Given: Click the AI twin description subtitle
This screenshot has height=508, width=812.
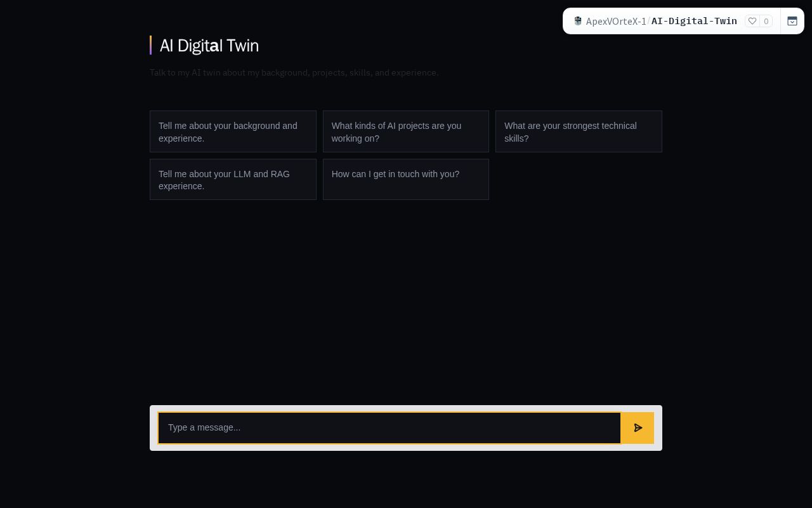Looking at the screenshot, I should tap(294, 72).
